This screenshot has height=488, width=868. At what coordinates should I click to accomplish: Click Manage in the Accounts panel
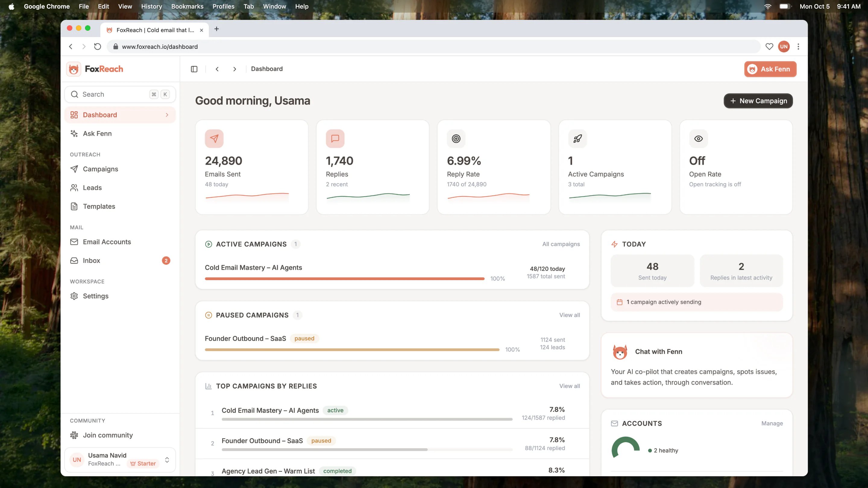pos(772,423)
